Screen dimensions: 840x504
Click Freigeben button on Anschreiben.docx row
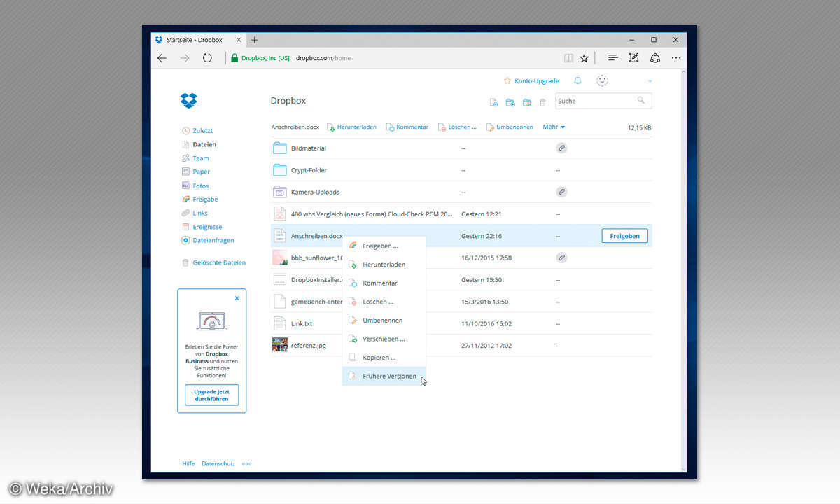pos(624,236)
